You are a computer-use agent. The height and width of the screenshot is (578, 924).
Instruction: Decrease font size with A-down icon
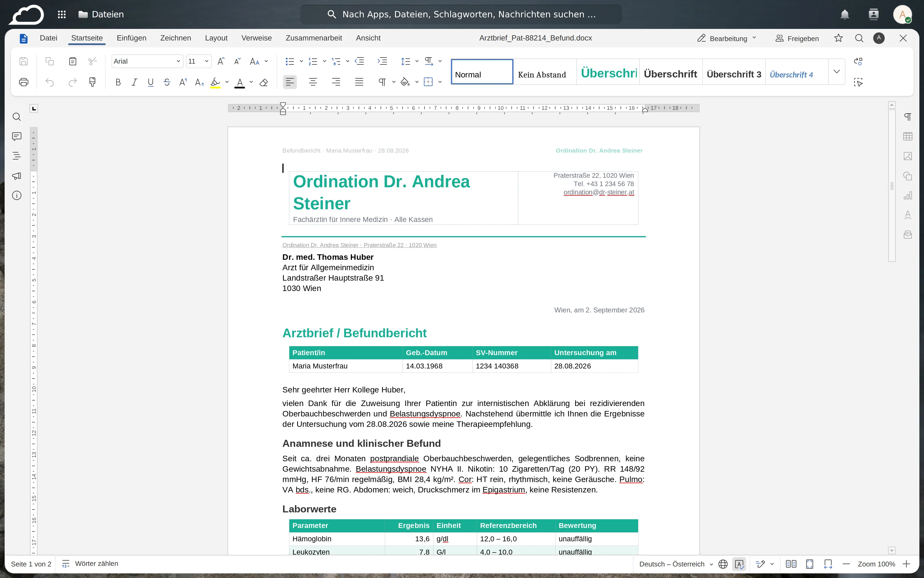(237, 61)
